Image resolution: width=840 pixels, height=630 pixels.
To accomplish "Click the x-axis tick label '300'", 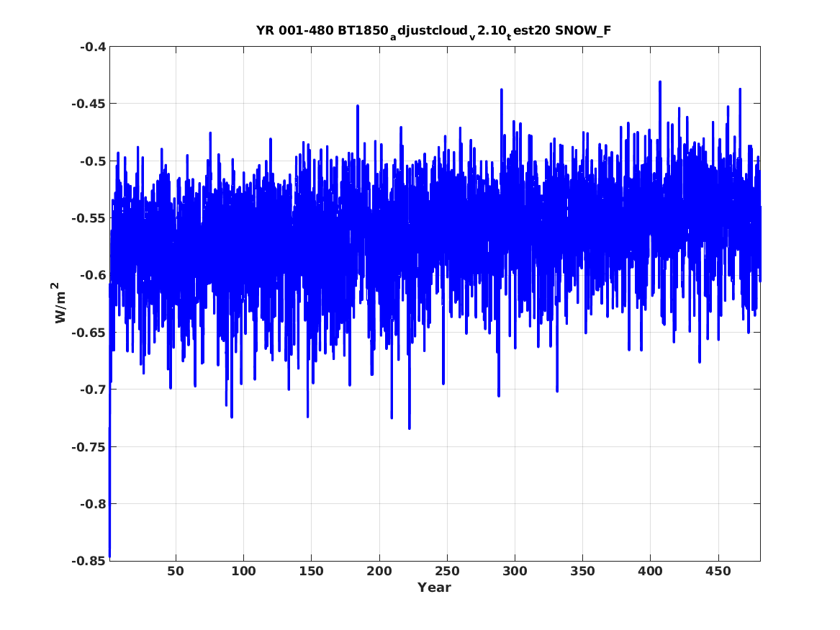I will (515, 572).
